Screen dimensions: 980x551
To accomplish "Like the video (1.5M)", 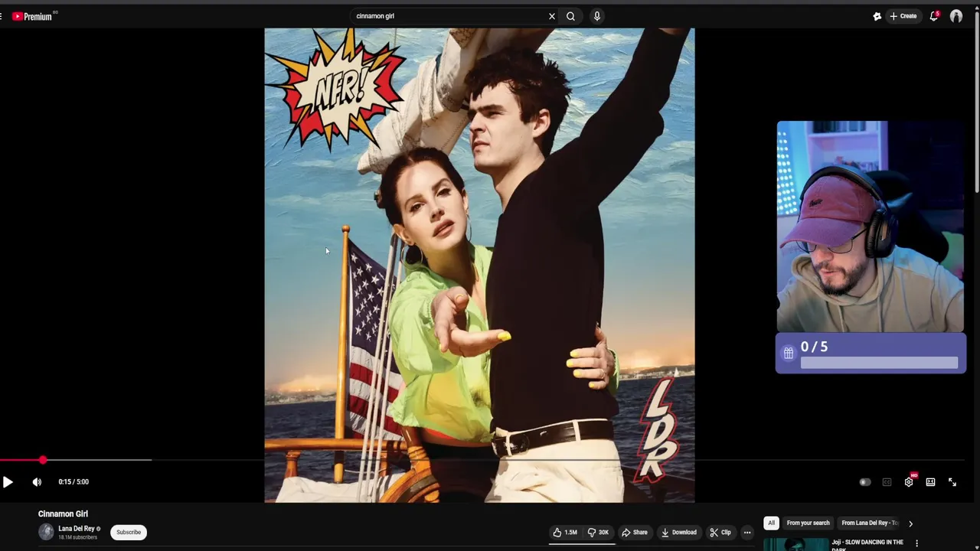I will tap(565, 533).
